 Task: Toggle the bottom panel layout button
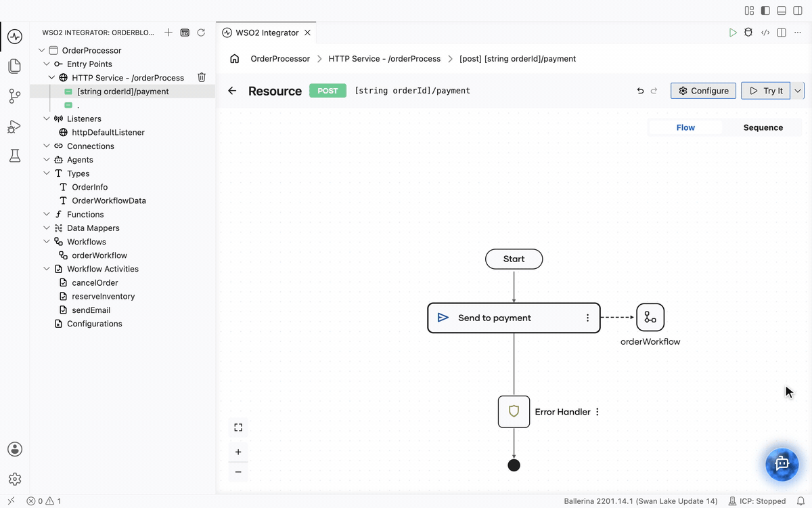782,11
